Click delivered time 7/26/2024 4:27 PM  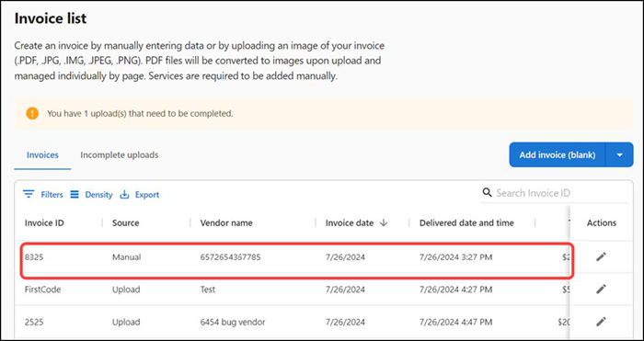coord(456,290)
